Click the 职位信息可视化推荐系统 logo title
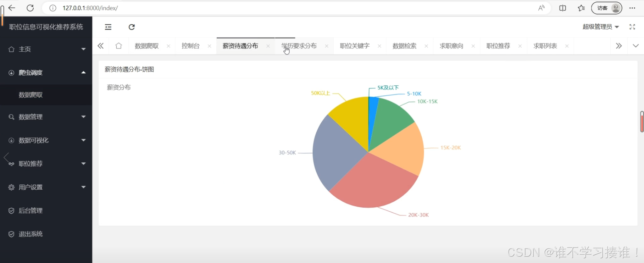The image size is (644, 263). click(x=46, y=27)
